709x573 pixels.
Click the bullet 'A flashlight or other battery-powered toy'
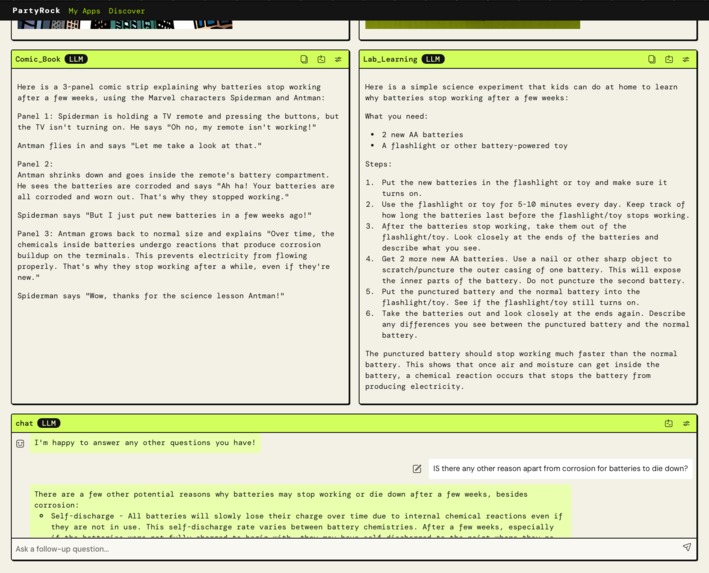(x=474, y=146)
